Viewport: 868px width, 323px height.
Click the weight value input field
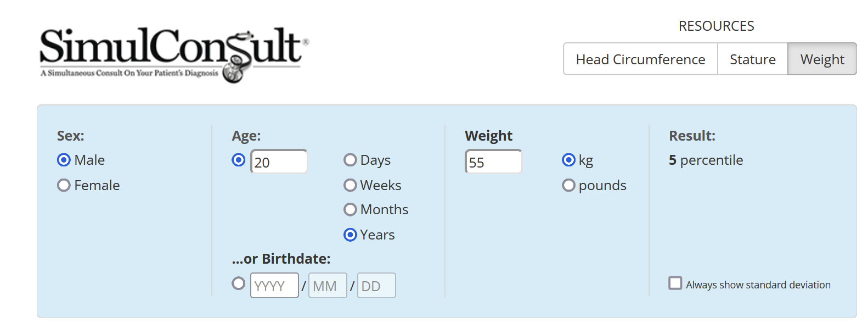pos(493,162)
